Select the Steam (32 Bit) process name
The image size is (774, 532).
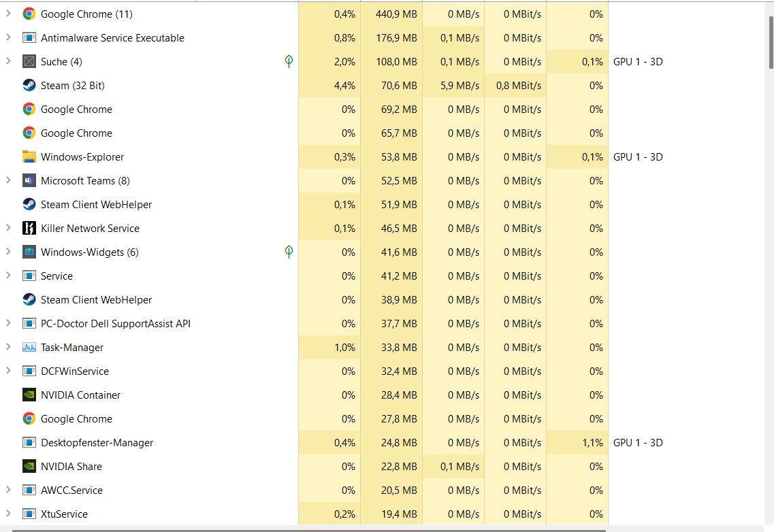[73, 85]
